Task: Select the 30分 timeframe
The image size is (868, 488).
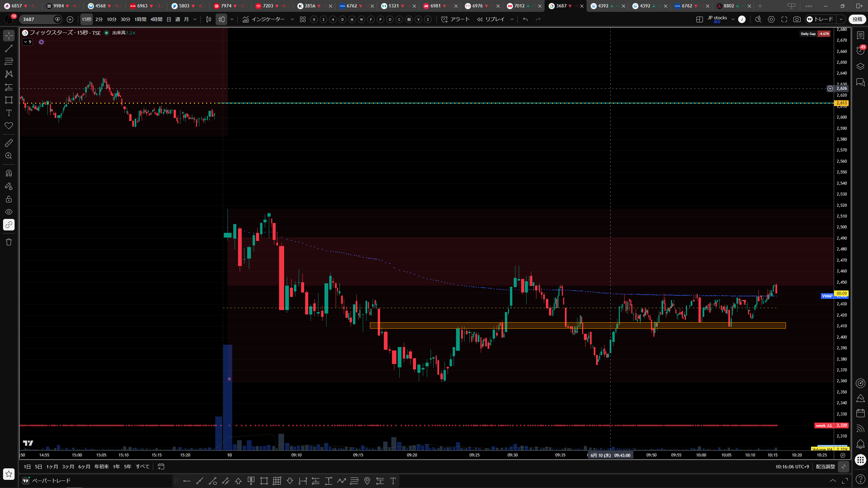Action: (125, 19)
